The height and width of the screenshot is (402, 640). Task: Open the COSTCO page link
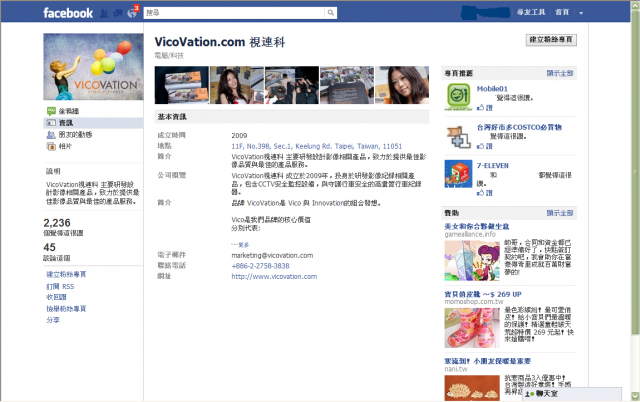tap(519, 127)
